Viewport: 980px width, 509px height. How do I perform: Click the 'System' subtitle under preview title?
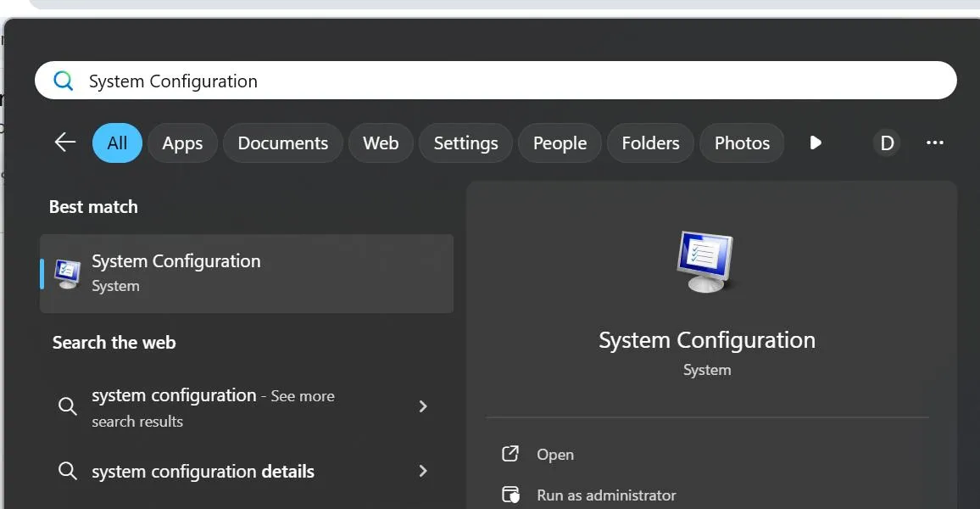[x=707, y=370]
